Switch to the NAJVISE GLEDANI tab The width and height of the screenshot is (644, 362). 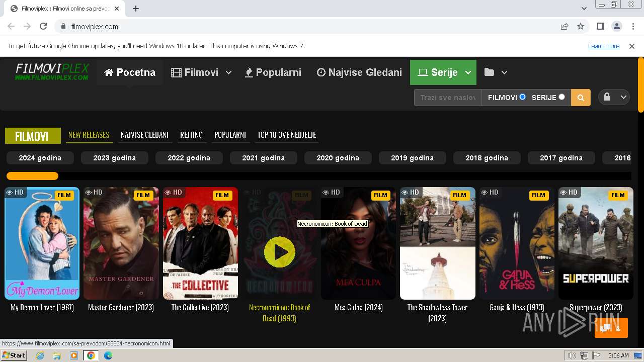pyautogui.click(x=144, y=135)
